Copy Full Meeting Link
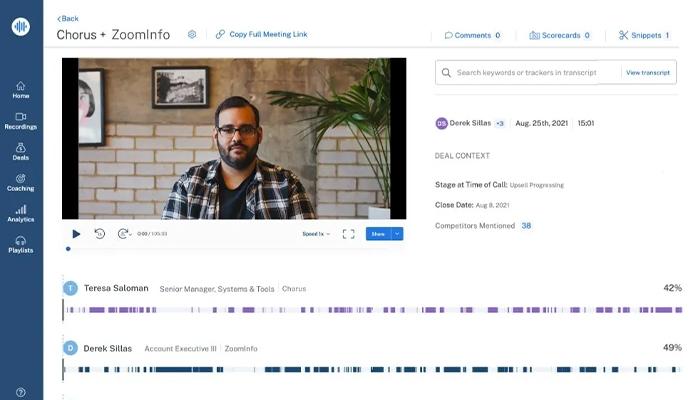Viewport: 700px width, 400px height. coord(262,34)
